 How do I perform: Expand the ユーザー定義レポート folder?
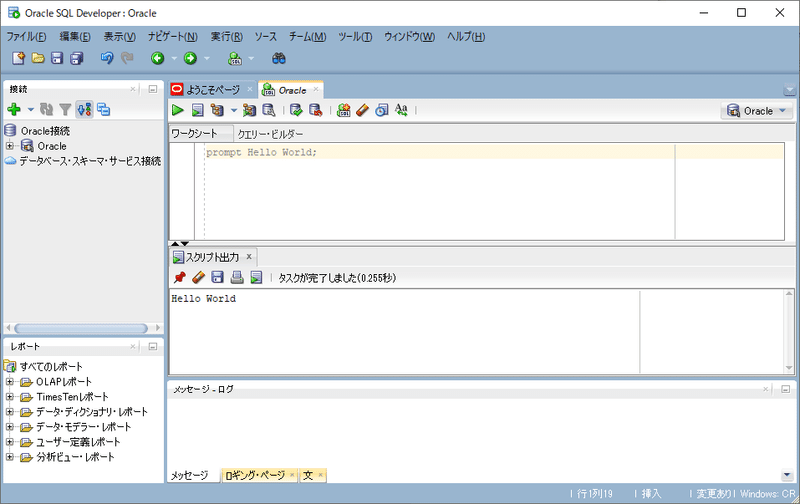(x=10, y=442)
